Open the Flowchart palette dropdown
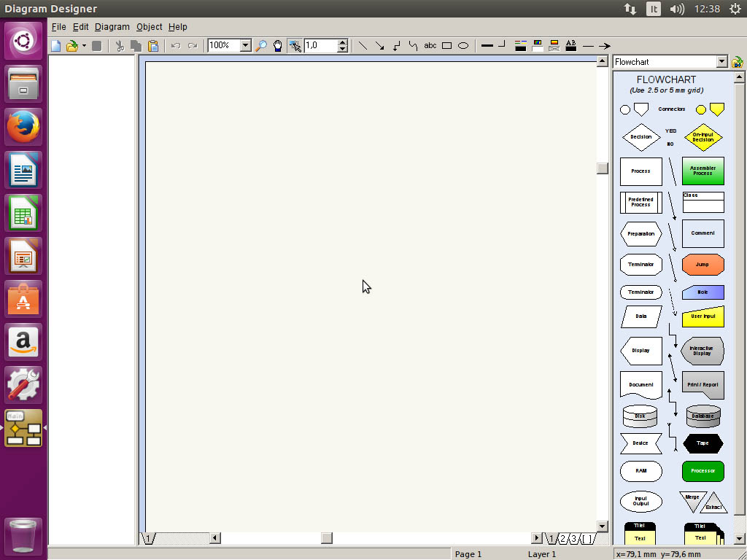The width and height of the screenshot is (747, 560). point(721,62)
